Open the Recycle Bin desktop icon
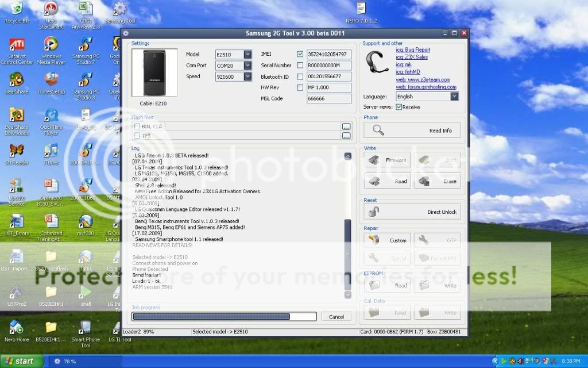This screenshot has height=368, width=588. coord(17,13)
